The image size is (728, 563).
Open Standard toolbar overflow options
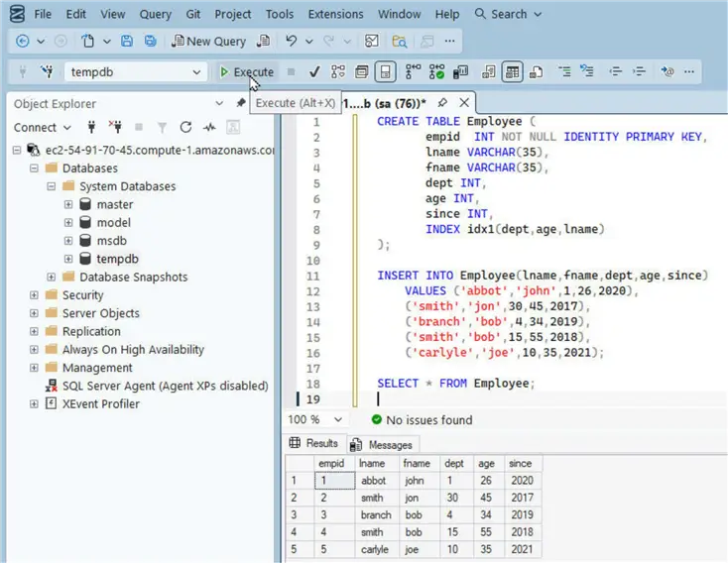click(x=450, y=41)
